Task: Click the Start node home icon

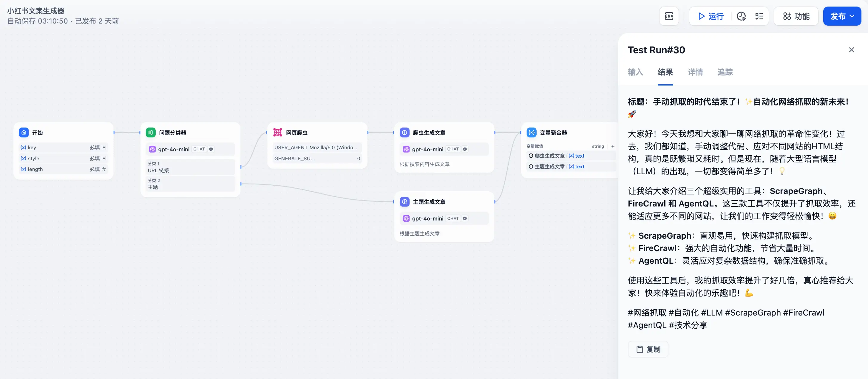Action: click(x=24, y=133)
